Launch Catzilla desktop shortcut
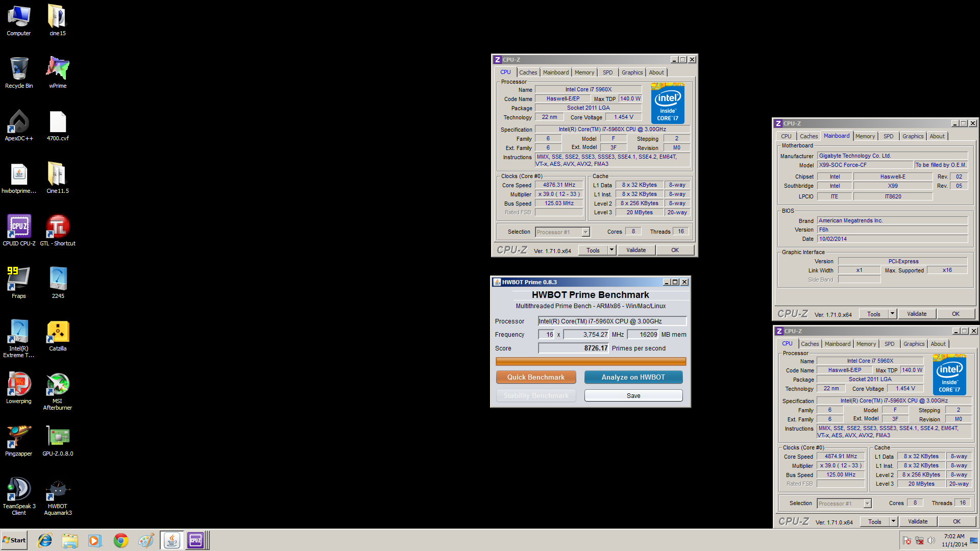This screenshot has height=551, width=980. pos(58,336)
